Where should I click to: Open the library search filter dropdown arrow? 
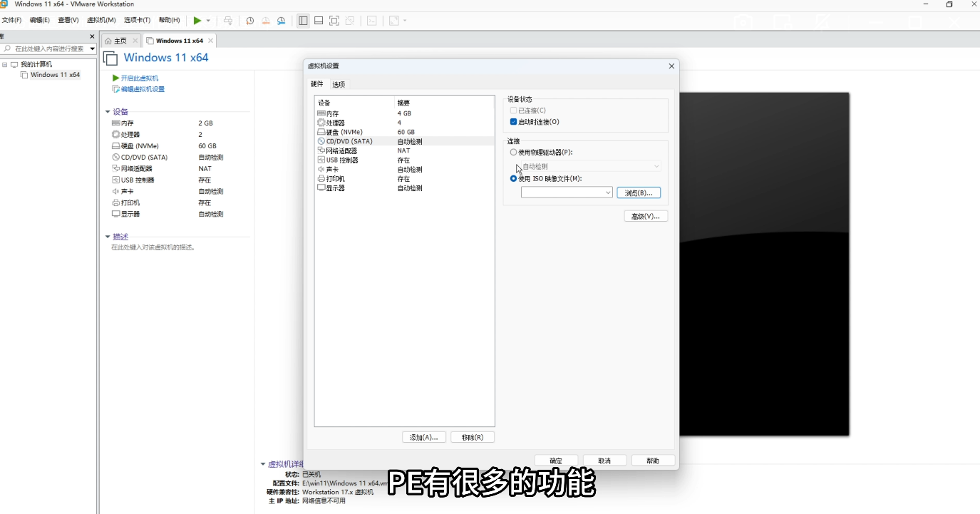pos(92,48)
